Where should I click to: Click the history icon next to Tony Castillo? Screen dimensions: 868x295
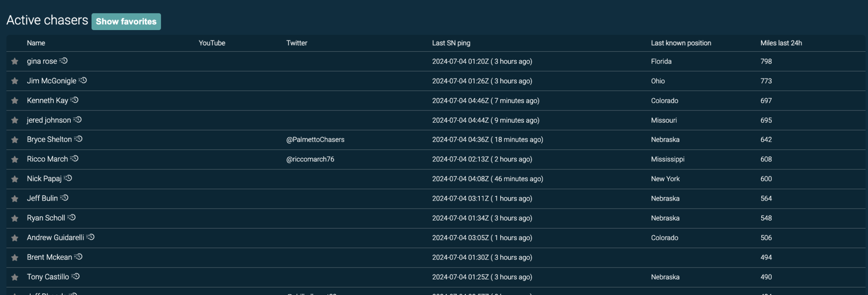(x=75, y=277)
